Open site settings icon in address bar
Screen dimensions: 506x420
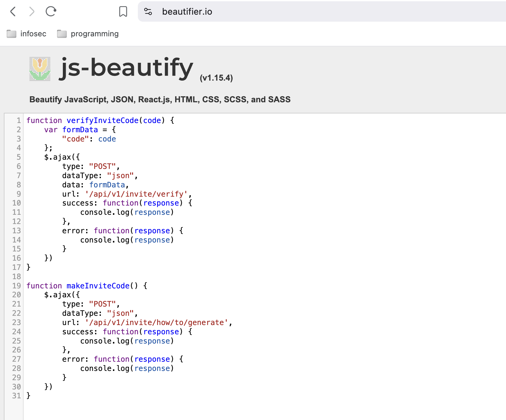[x=148, y=11]
